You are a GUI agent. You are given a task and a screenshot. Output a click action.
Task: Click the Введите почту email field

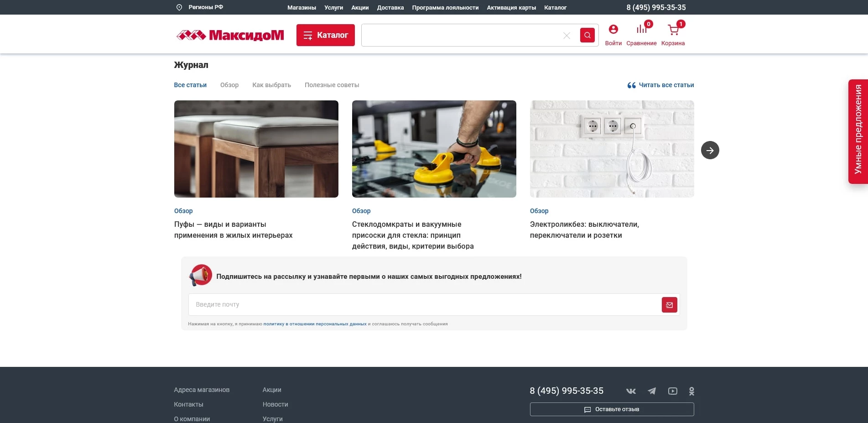pos(424,304)
